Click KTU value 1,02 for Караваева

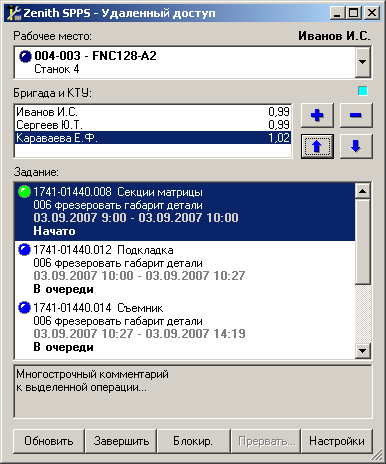point(279,138)
